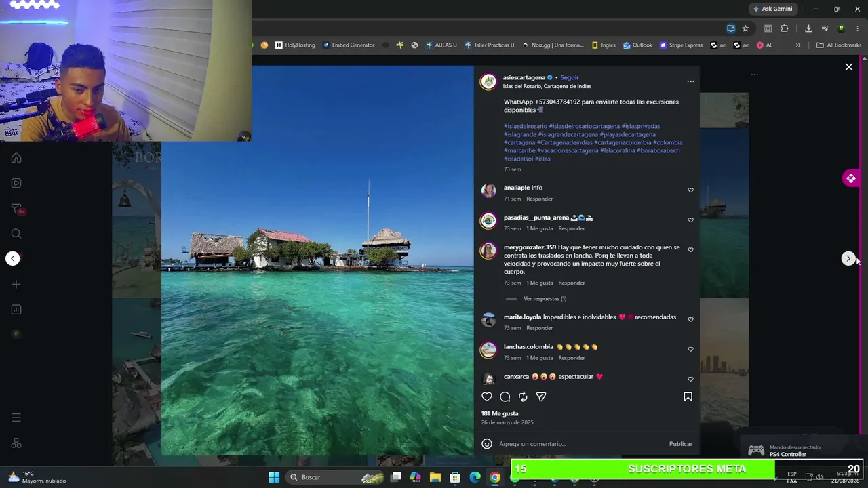Image resolution: width=868 pixels, height=488 pixels.
Task: Like the post with heart icon
Action: tap(487, 397)
